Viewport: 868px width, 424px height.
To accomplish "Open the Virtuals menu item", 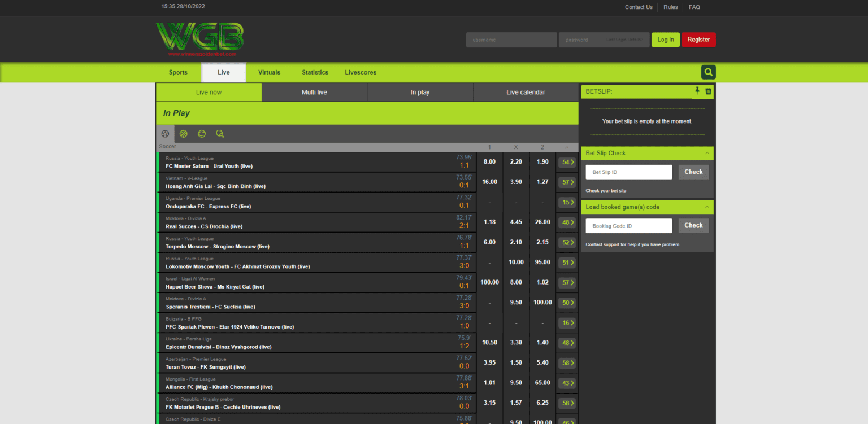I will click(x=269, y=72).
